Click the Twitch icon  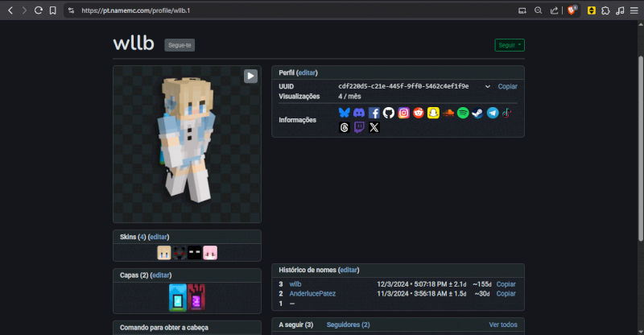pos(359,127)
